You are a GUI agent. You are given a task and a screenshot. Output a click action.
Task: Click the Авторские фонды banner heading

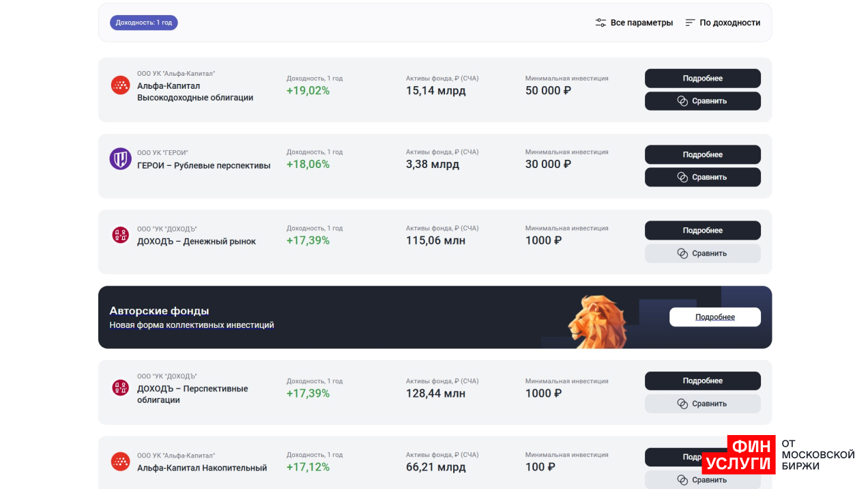click(x=159, y=311)
